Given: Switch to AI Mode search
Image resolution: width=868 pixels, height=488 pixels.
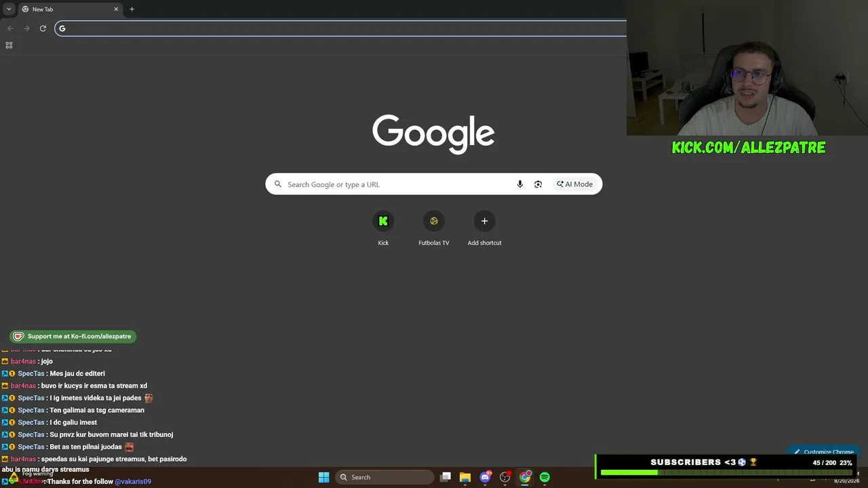Looking at the screenshot, I should click(574, 184).
